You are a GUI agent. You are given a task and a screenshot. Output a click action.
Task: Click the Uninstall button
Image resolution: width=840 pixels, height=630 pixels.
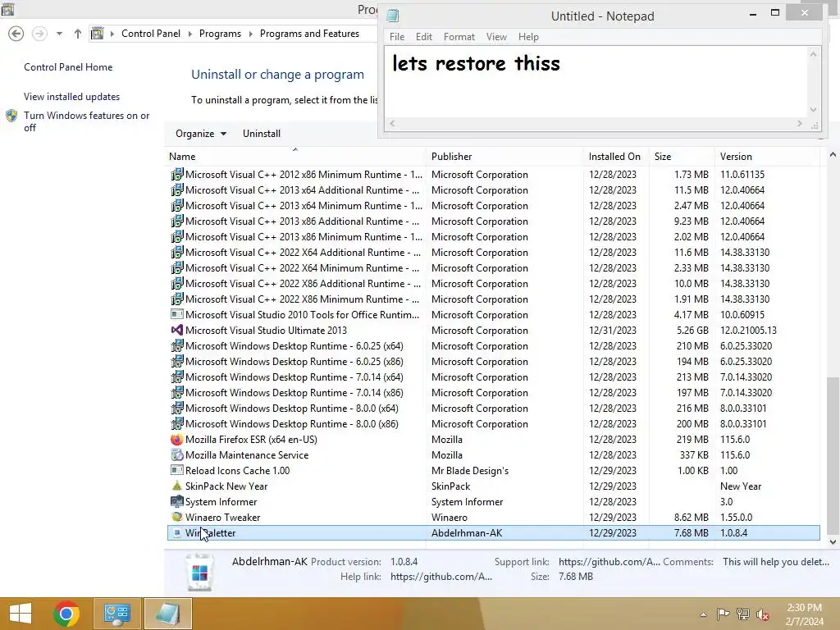point(262,134)
